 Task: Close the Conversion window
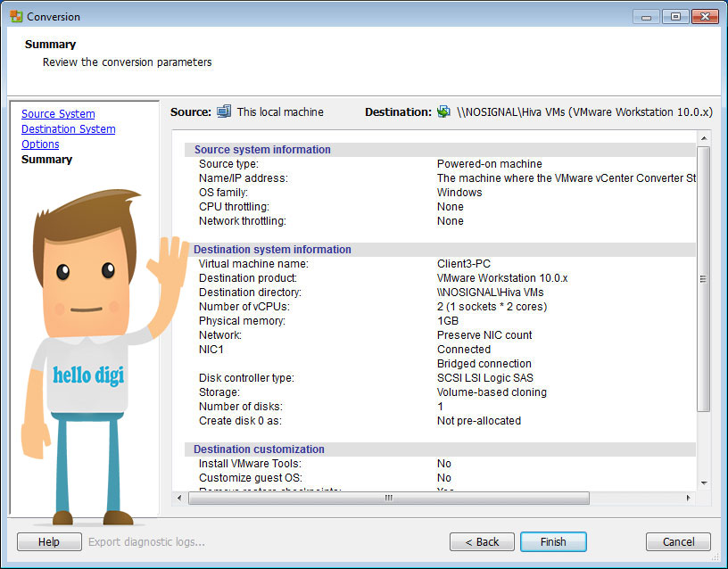(705, 17)
